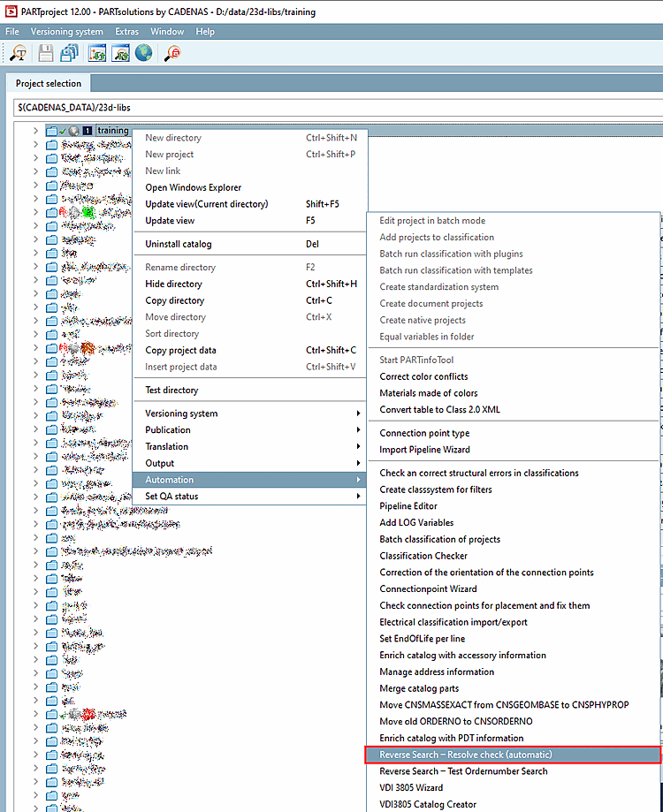This screenshot has width=663, height=812.
Task: Open the Extras menu
Action: 127,32
